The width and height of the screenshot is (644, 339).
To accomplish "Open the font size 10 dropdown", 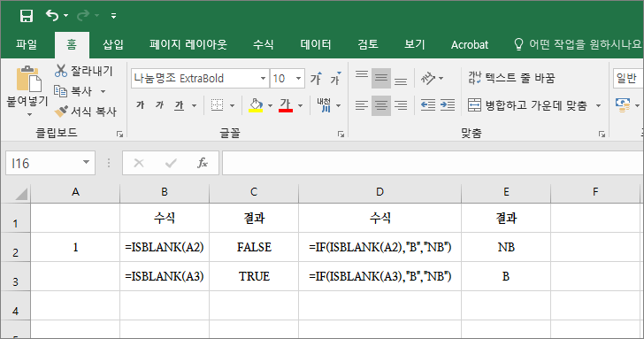I will click(x=299, y=78).
